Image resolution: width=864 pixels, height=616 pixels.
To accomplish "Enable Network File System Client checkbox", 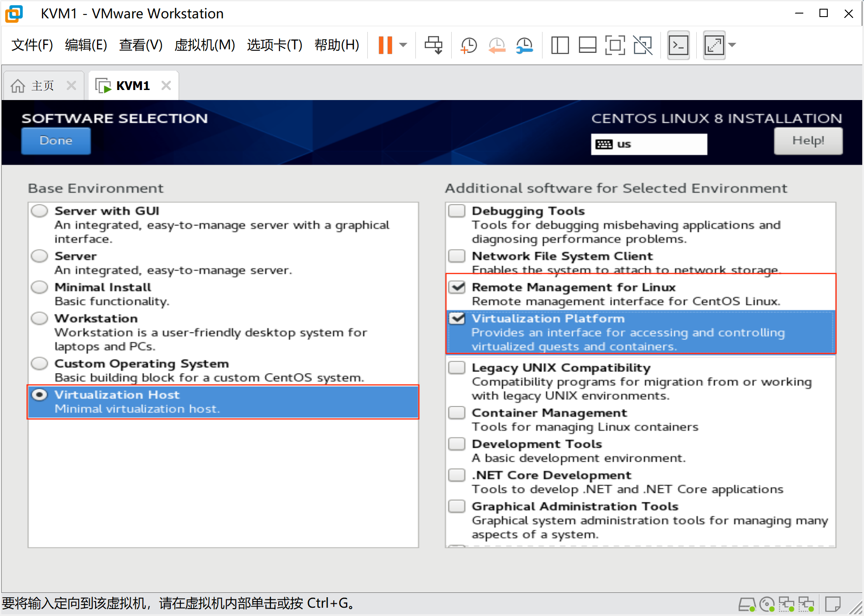I will [x=457, y=256].
